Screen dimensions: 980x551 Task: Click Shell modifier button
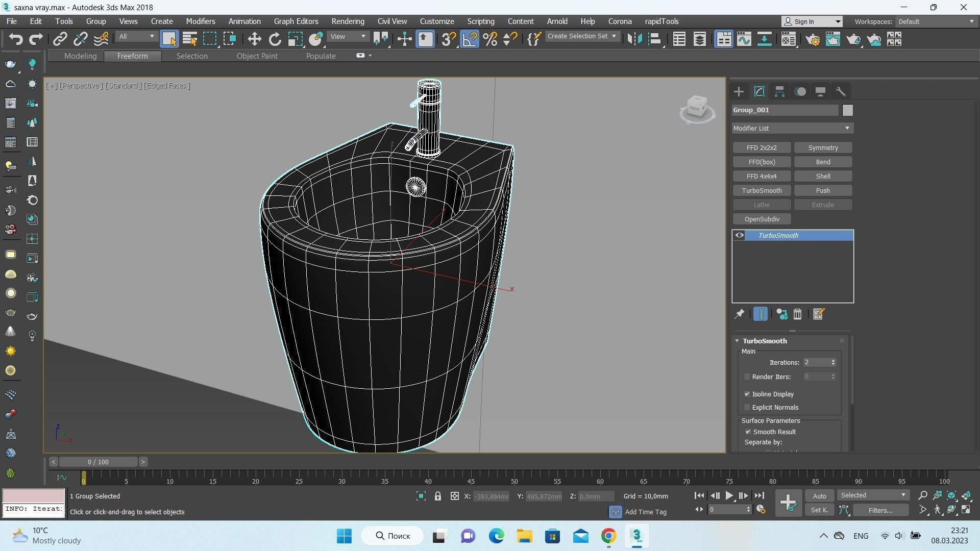823,177
